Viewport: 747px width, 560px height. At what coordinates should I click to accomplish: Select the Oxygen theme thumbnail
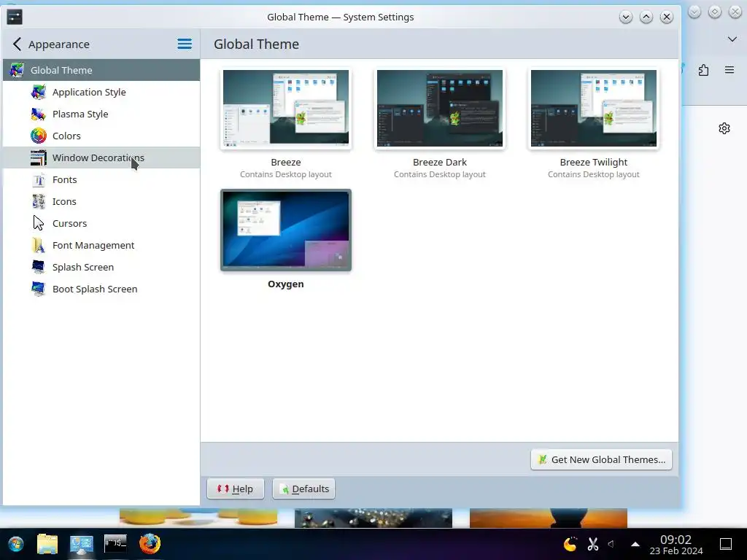click(286, 230)
